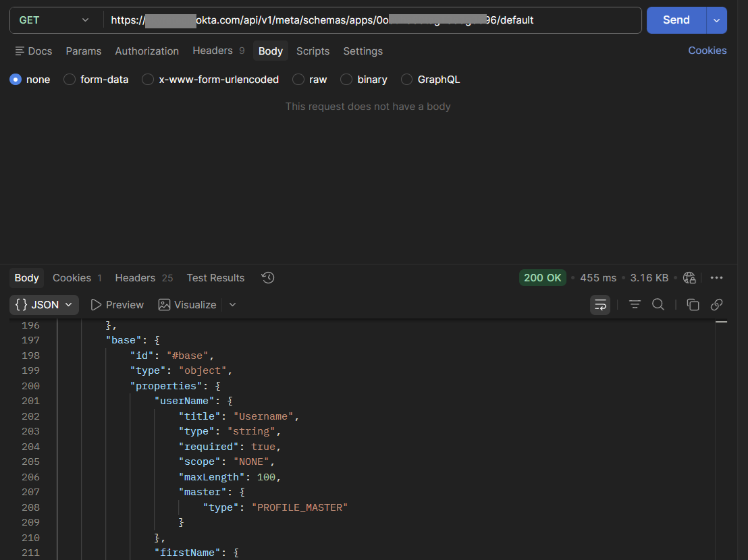Open network information globe icon
The height and width of the screenshot is (560, 748).
point(689,278)
